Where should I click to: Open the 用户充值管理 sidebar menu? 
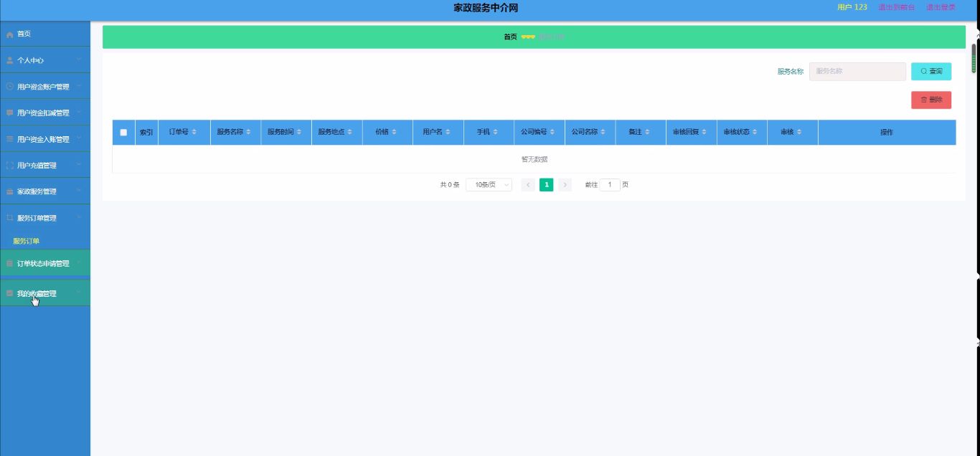(x=45, y=165)
